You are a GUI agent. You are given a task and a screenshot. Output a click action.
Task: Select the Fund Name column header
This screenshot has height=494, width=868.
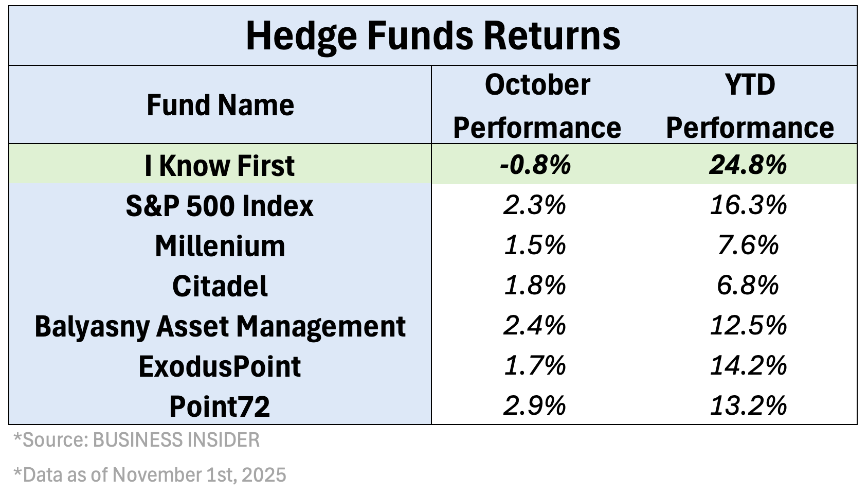point(220,105)
